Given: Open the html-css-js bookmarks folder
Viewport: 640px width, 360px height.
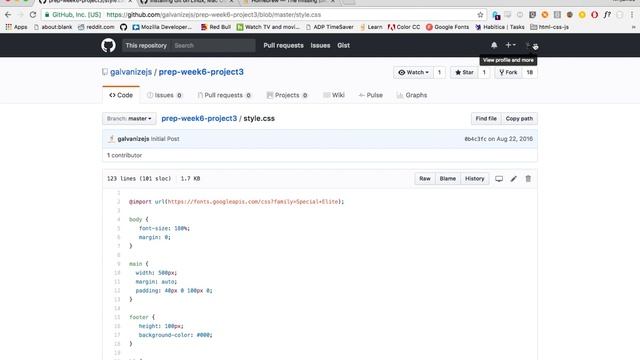Looking at the screenshot, I should tap(549, 27).
